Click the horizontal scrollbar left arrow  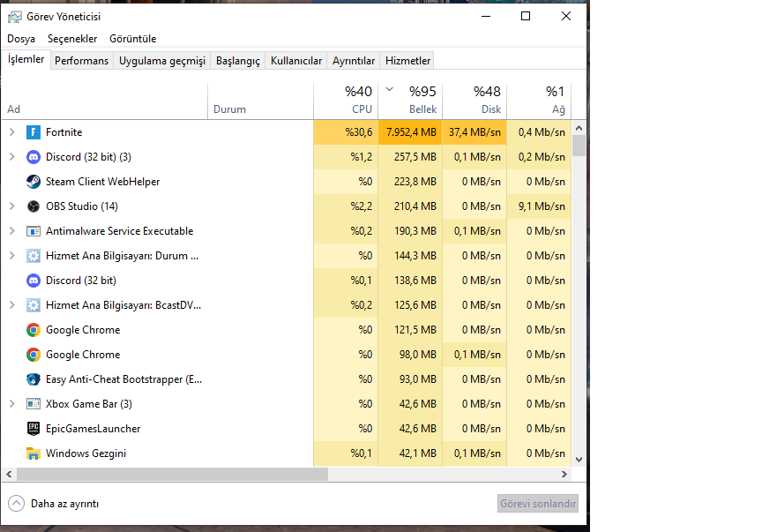[x=9, y=474]
